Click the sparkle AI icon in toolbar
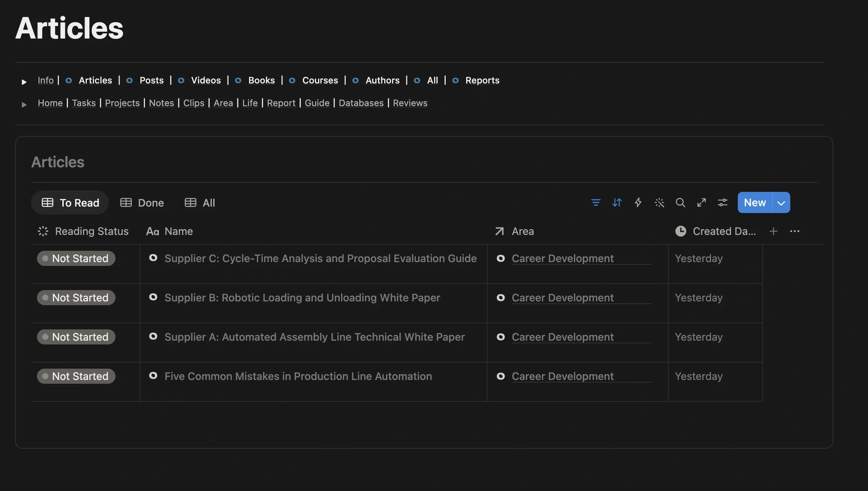 [659, 202]
